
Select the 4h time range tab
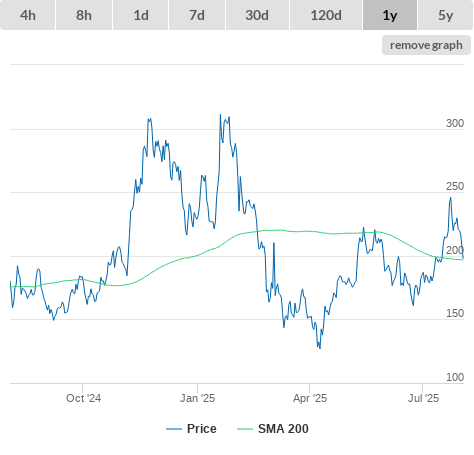pyautogui.click(x=28, y=15)
